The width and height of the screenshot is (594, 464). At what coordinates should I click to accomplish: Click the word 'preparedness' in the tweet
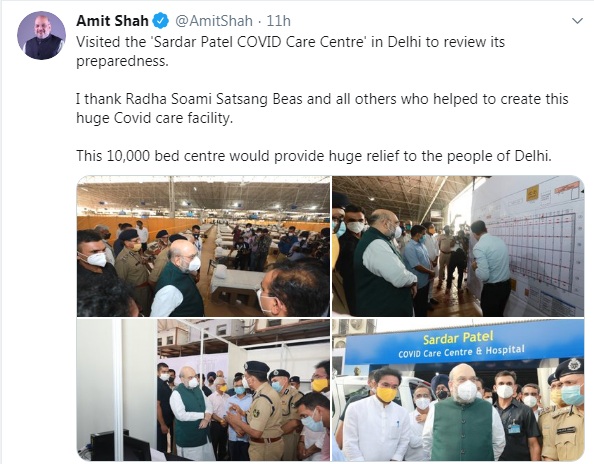(x=122, y=61)
